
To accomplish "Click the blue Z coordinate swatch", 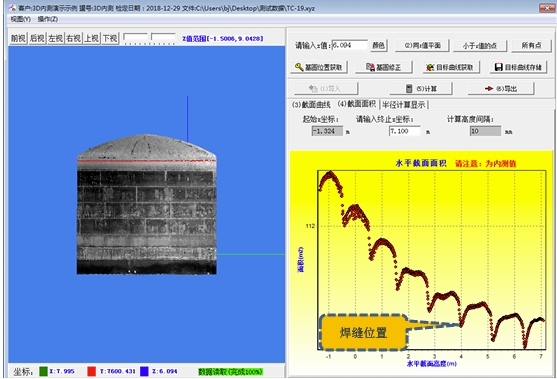I will [x=144, y=372].
